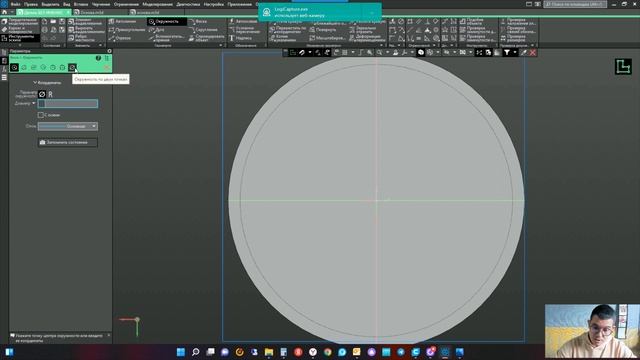Activate Инструменты эскиза toolset
The width and height of the screenshot is (640, 360).
(20, 38)
